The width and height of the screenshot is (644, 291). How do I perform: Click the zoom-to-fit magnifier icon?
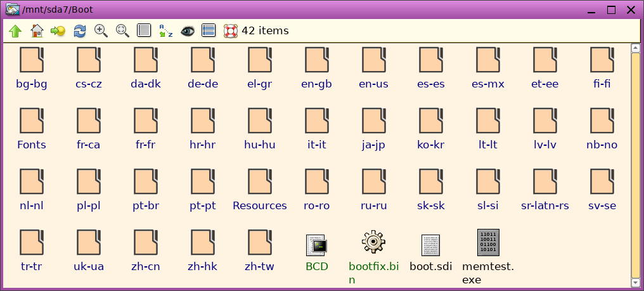[x=122, y=31]
